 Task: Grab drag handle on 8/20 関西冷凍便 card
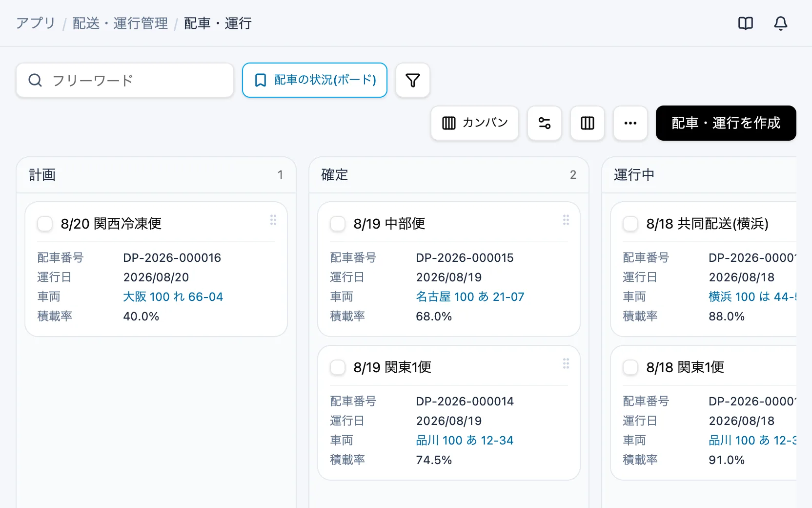[x=273, y=220]
